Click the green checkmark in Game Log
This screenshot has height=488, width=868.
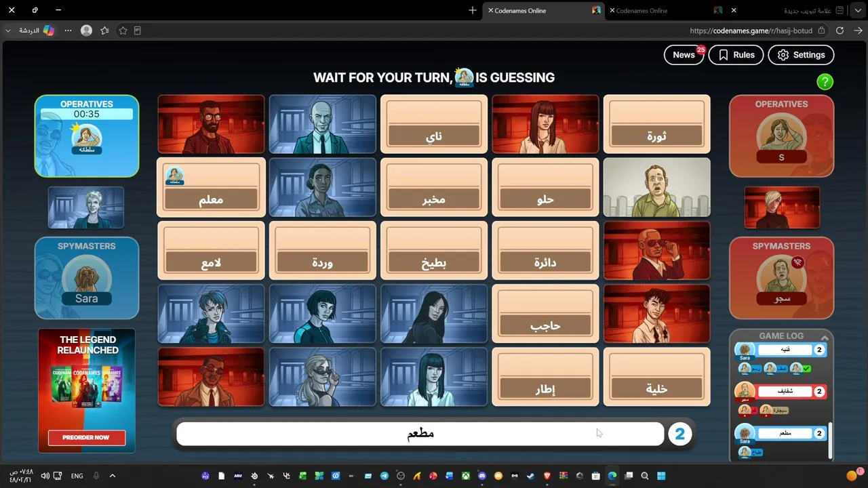(806, 369)
